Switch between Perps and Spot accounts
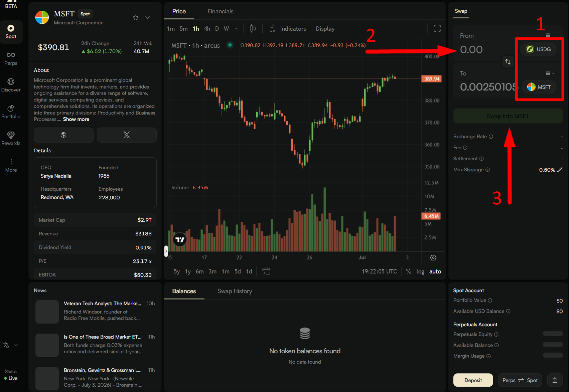The height and width of the screenshot is (392, 569). tap(520, 380)
